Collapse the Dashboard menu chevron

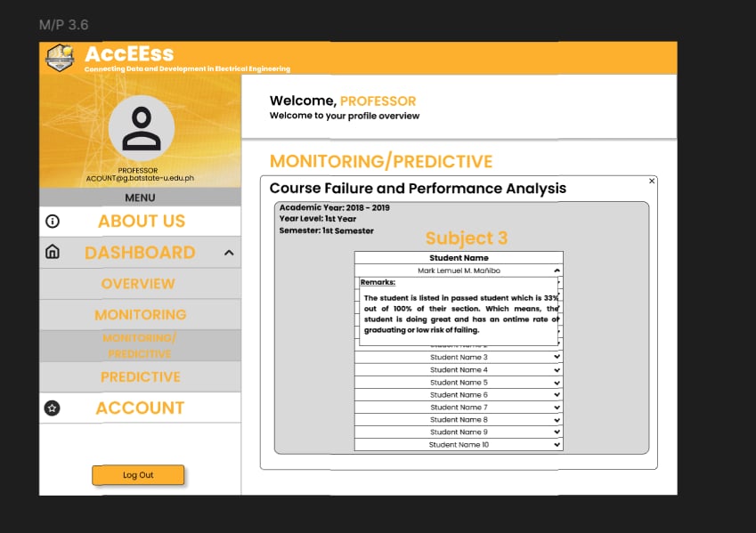click(x=229, y=254)
